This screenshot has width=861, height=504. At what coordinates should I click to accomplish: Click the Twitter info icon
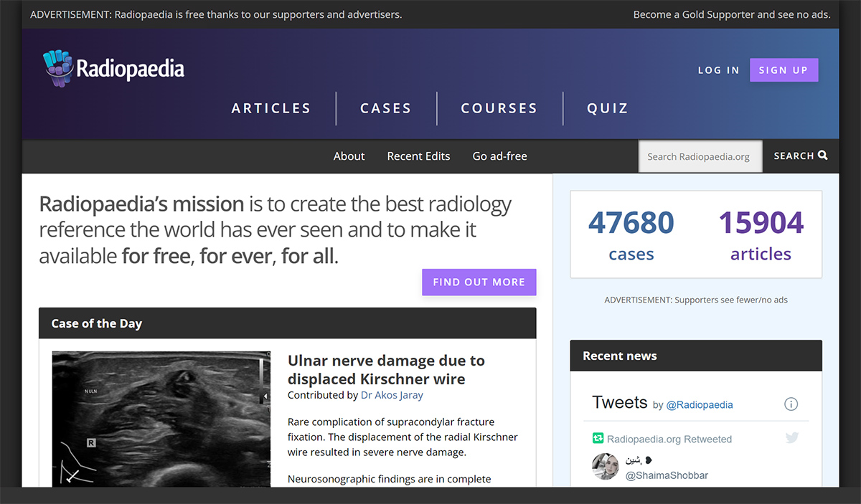coord(791,404)
